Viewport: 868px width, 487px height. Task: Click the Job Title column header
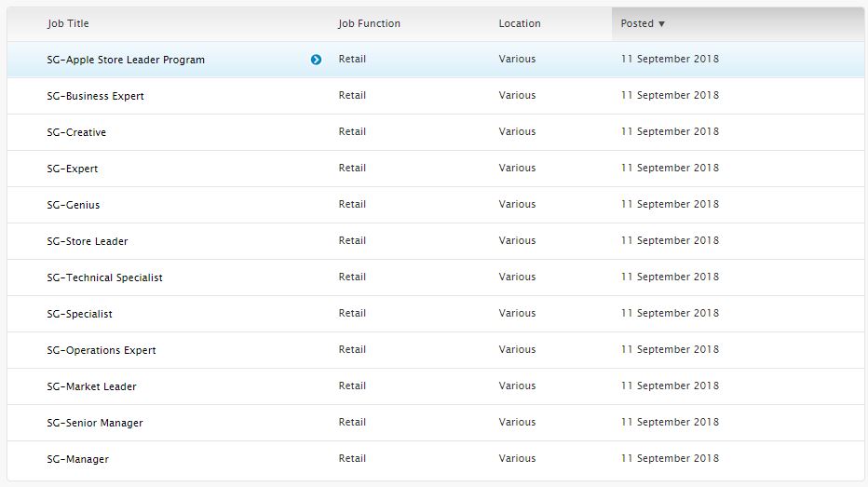click(x=68, y=23)
